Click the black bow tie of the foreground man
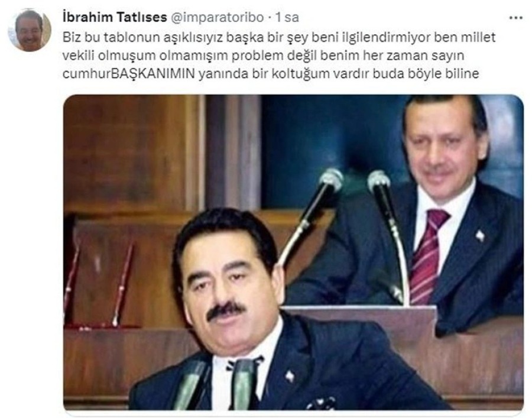Viewport: 532px width, 418px height. [244, 363]
